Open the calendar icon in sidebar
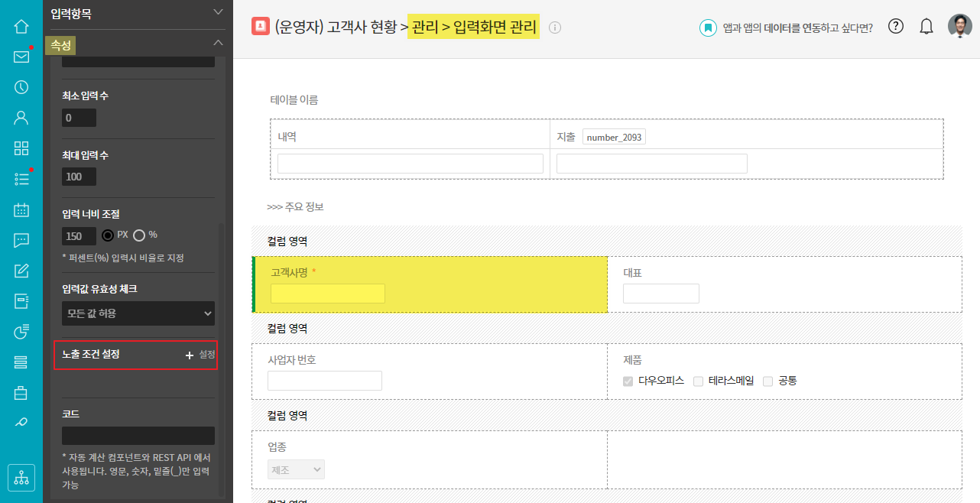 point(21,210)
